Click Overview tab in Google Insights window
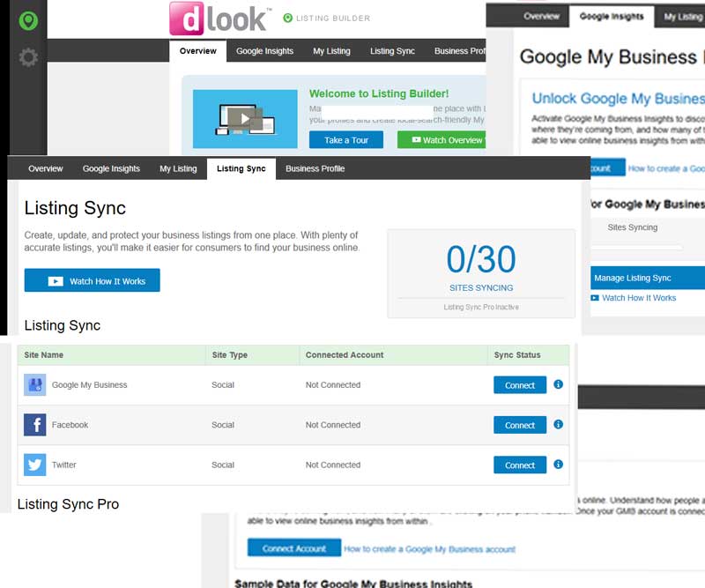This screenshot has height=588, width=705. [x=541, y=17]
